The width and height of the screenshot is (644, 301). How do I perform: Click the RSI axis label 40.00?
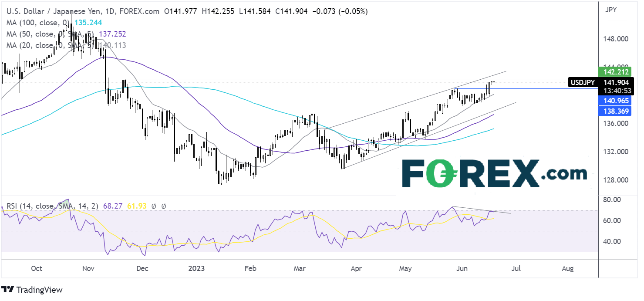tap(613, 241)
